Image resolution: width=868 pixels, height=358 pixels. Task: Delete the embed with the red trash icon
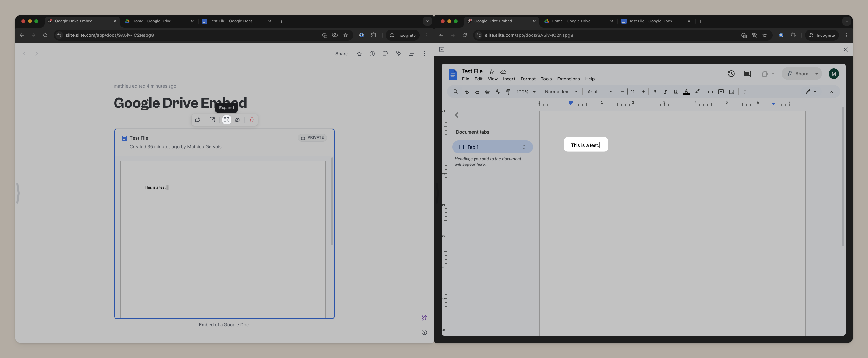coord(252,120)
